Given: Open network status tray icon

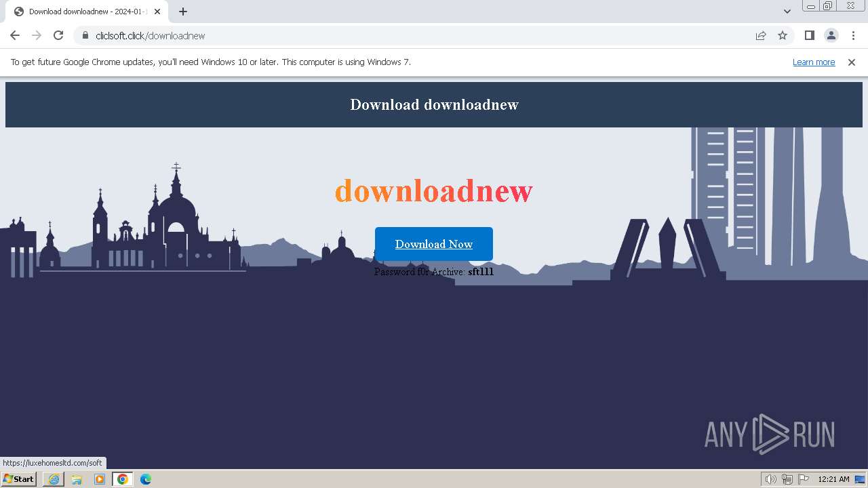Looking at the screenshot, I should point(787,479).
